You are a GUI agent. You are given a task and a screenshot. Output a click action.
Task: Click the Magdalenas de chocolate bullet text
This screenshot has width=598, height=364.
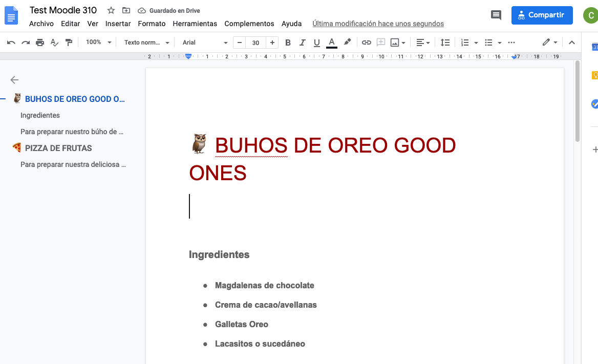tap(265, 285)
